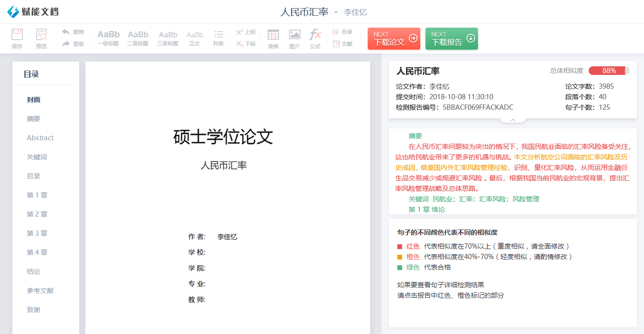Collapse the report info panel chevron
The width and height of the screenshot is (644, 334).
tap(513, 120)
